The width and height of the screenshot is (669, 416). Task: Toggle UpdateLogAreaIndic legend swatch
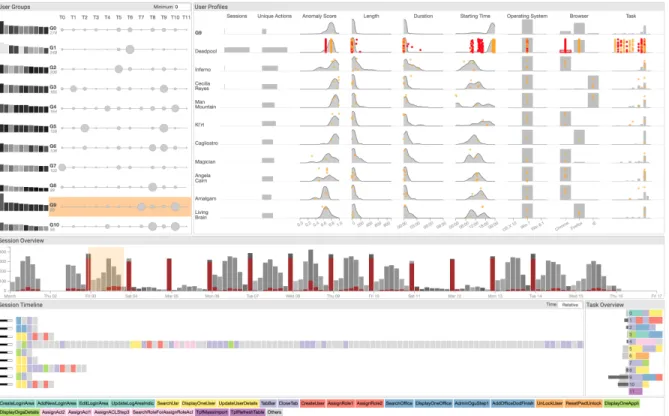(x=132, y=403)
